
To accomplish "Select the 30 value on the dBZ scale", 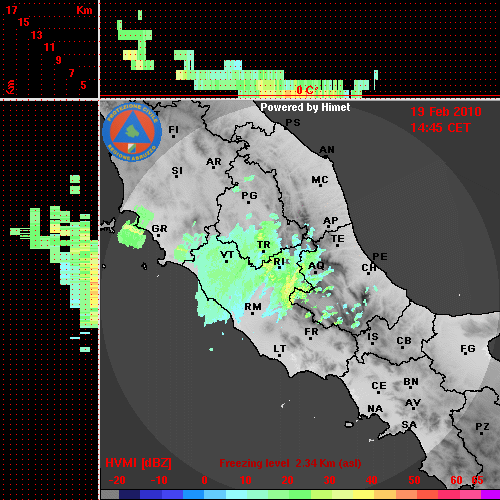I will [329, 480].
